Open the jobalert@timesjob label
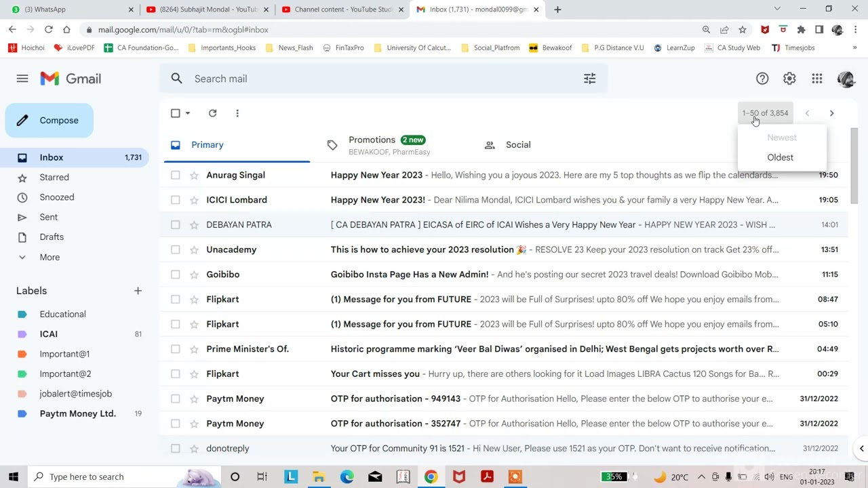This screenshot has height=488, width=868. pyautogui.click(x=75, y=394)
